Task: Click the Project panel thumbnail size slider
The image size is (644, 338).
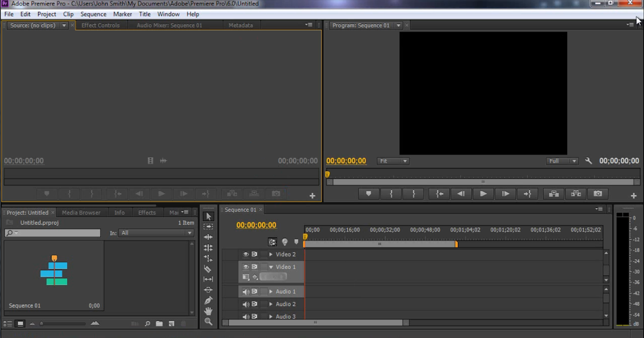Action: click(x=62, y=324)
